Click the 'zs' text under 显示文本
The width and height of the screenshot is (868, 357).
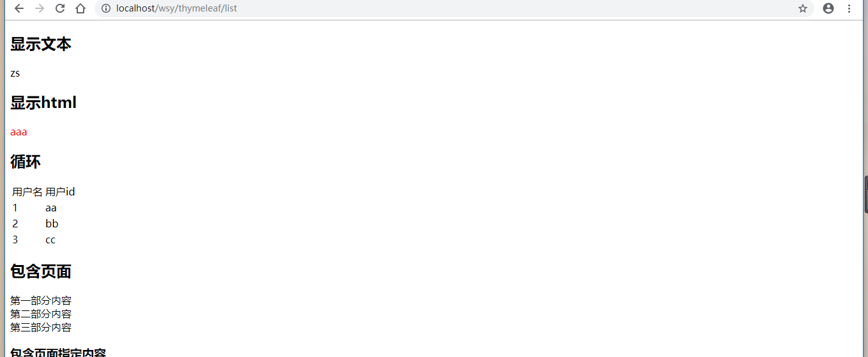click(x=15, y=73)
